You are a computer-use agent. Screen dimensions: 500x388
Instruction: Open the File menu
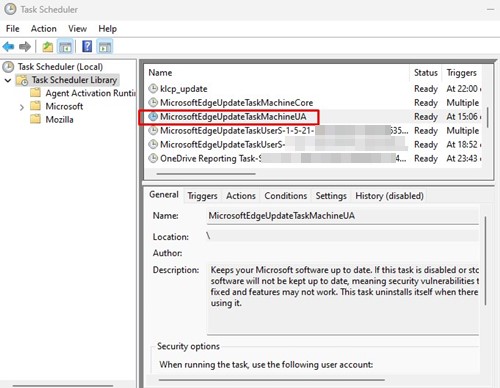pyautogui.click(x=13, y=29)
